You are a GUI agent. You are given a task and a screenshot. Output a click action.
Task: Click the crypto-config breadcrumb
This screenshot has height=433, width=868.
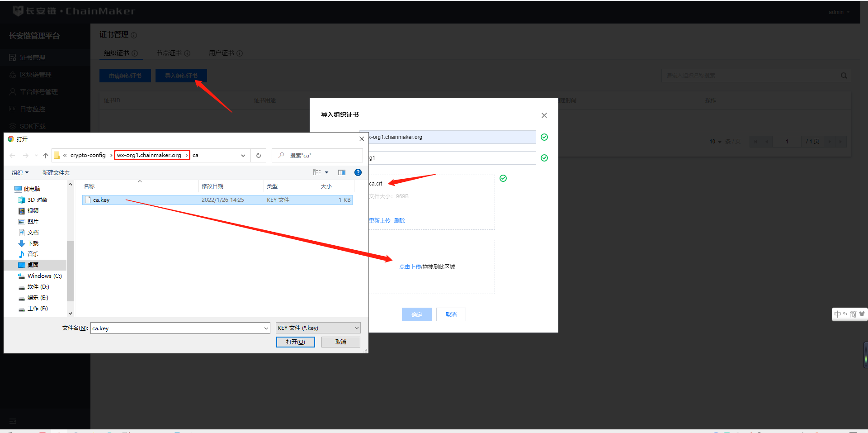point(88,155)
